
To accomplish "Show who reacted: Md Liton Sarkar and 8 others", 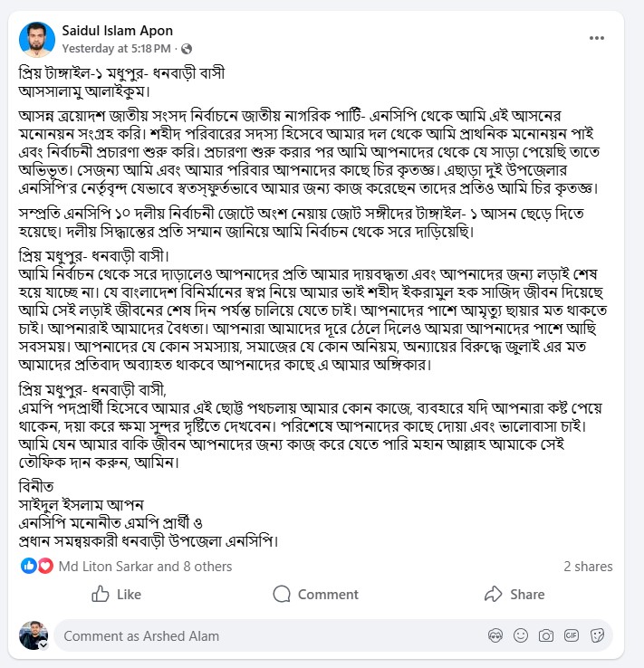I will 145,567.
